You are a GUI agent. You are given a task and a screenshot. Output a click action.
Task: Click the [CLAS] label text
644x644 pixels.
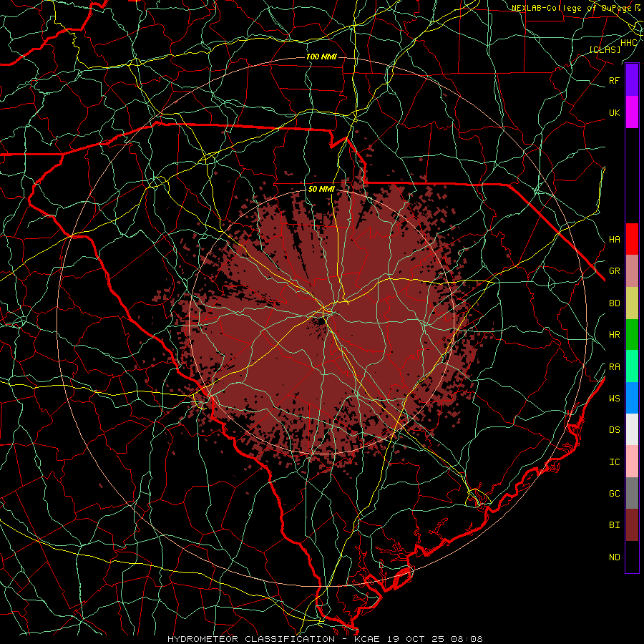[x=605, y=49]
